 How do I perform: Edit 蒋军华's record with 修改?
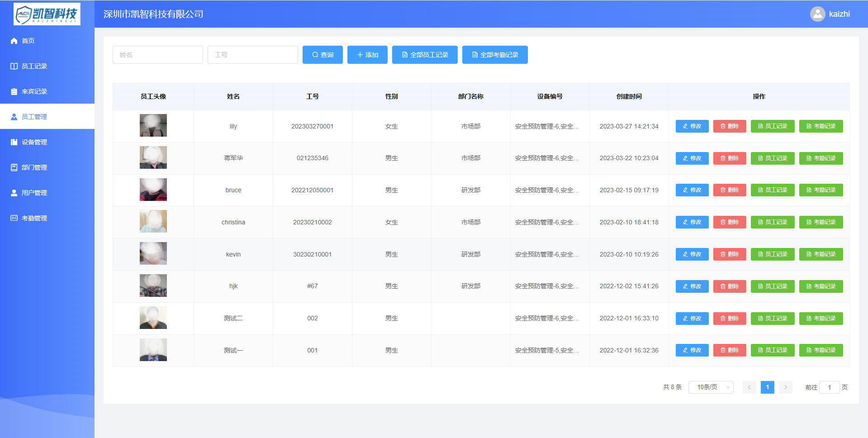(x=692, y=158)
